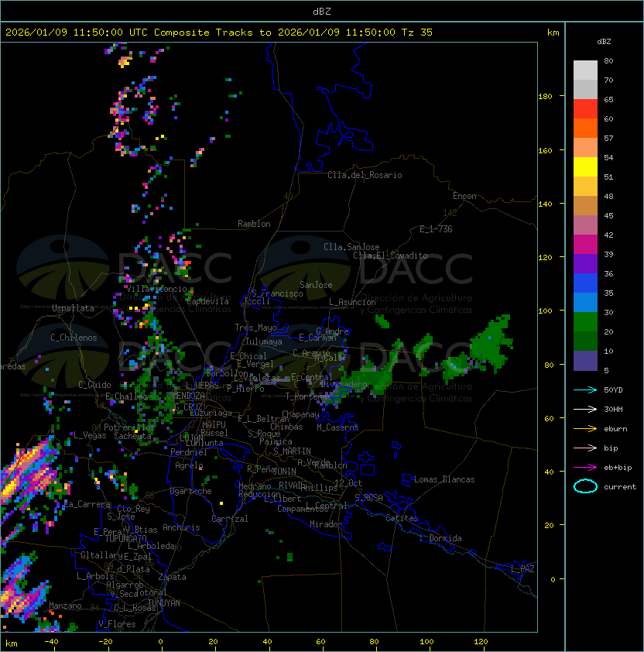Screen dimensions: 644x652
Task: Click the bip pink arrow legend icon
Action: click(x=585, y=448)
